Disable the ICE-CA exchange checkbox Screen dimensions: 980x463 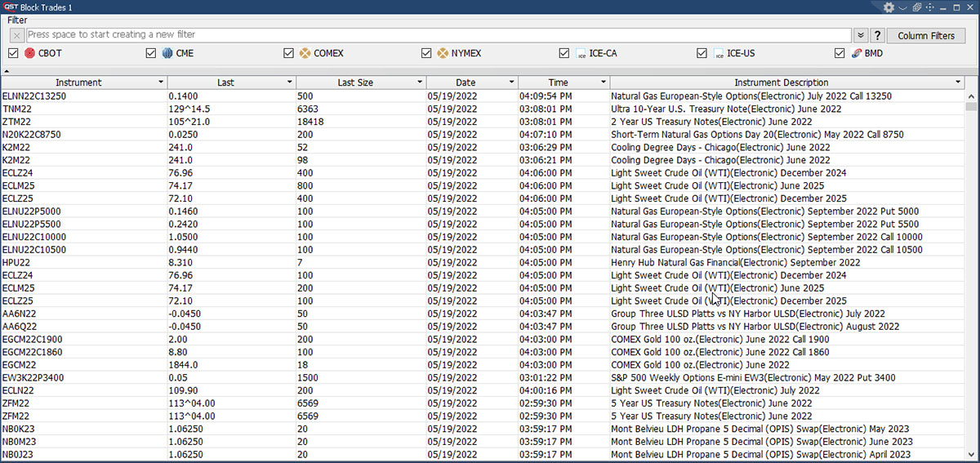(x=564, y=54)
